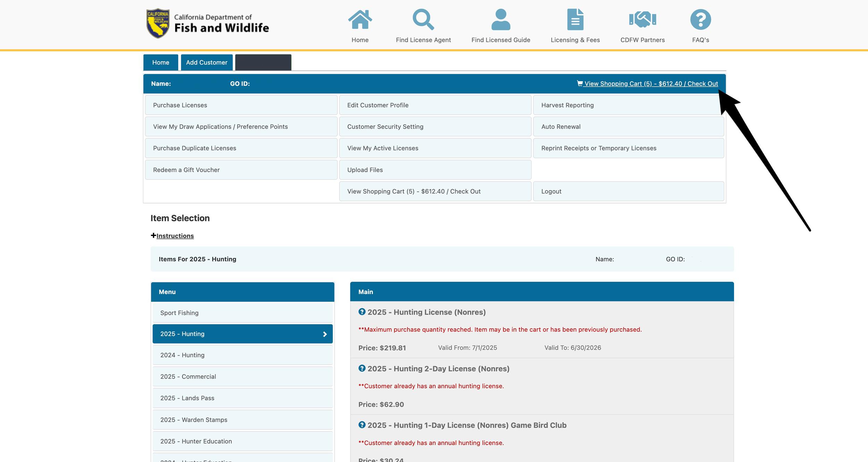The width and height of the screenshot is (868, 462).
Task: Expand the 2025 - Hunting menu chevron
Action: coord(325,334)
